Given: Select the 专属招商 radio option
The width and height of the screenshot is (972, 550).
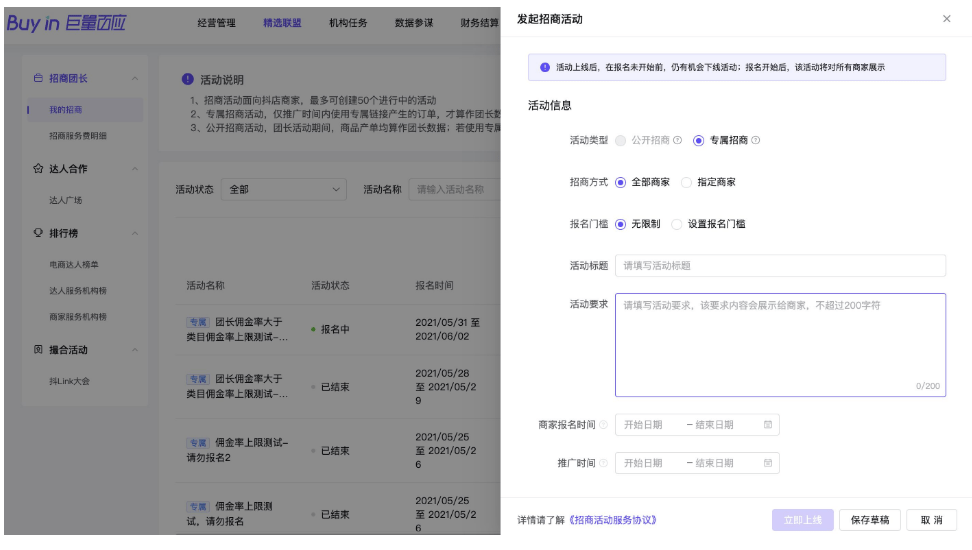Looking at the screenshot, I should click(699, 141).
